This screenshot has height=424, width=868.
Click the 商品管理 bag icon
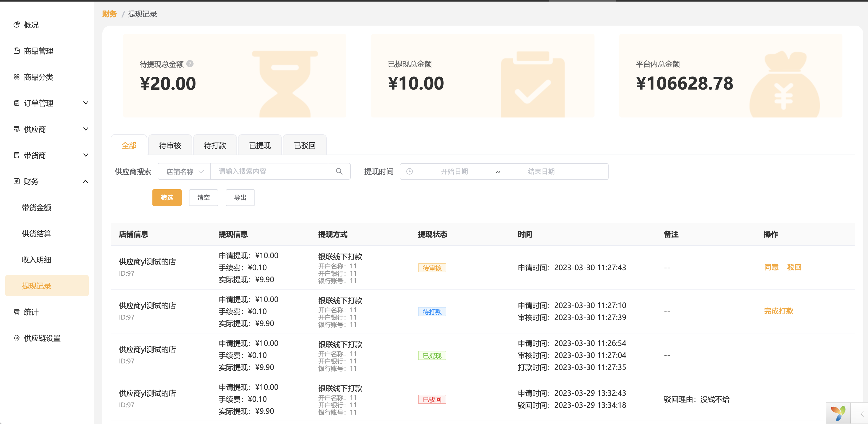(x=16, y=51)
